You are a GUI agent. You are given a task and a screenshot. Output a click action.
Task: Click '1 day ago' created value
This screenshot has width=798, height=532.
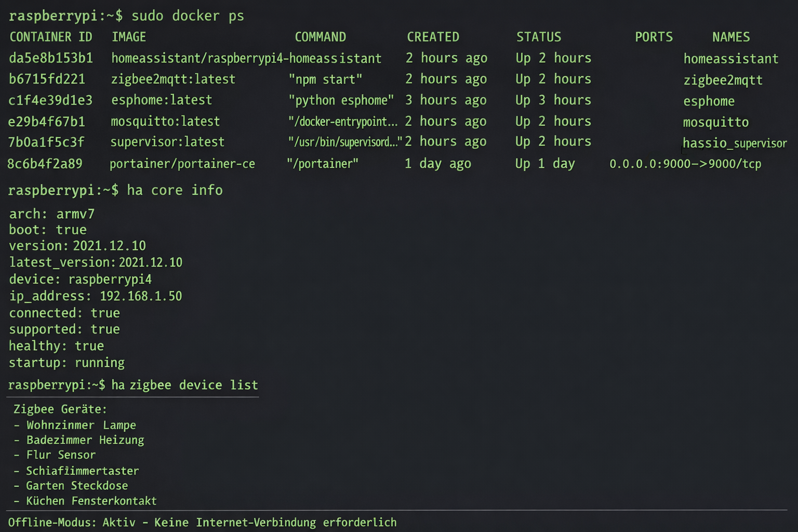pyautogui.click(x=438, y=164)
